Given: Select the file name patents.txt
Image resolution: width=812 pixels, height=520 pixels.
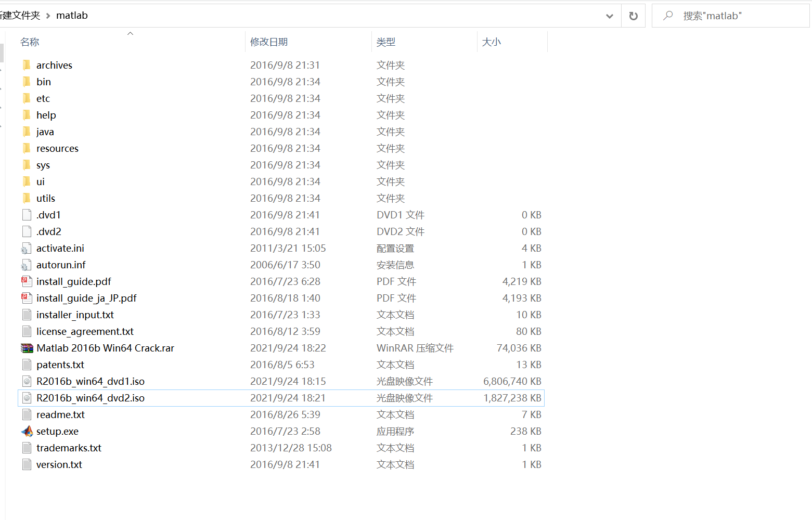Looking at the screenshot, I should 60,365.
